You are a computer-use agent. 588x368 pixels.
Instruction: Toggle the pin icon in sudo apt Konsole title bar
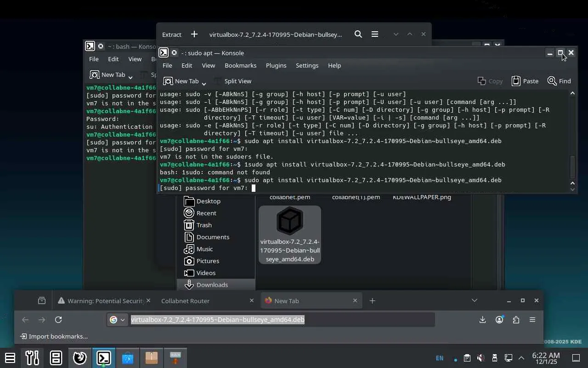[174, 53]
